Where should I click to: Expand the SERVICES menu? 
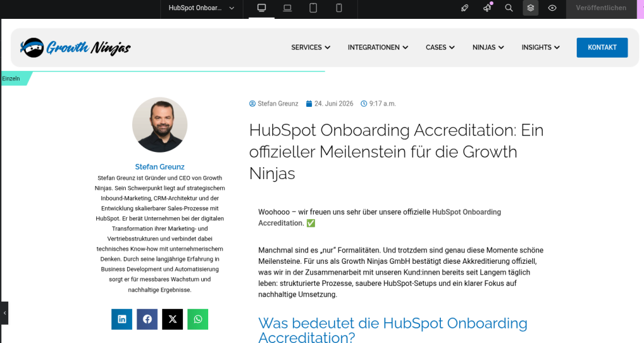point(311,48)
